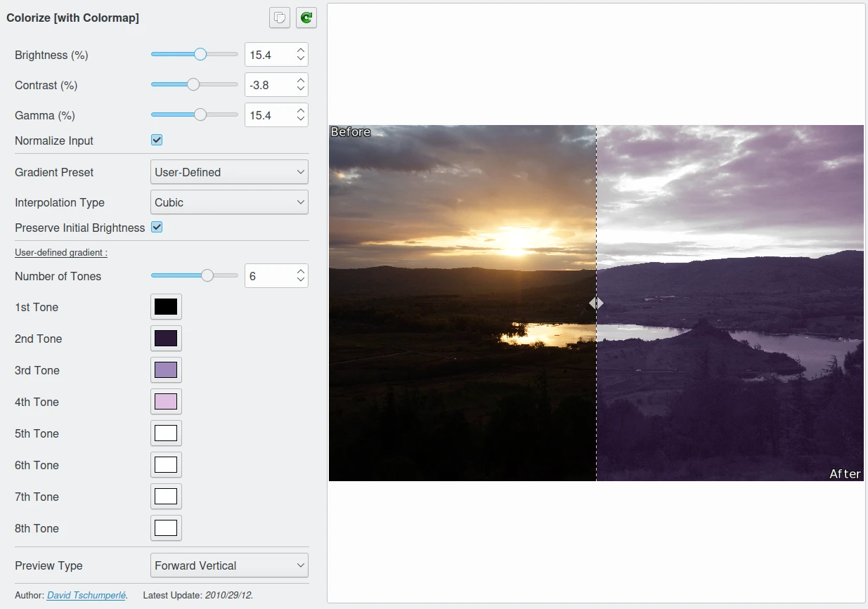Pick the 1st Tone black color swatch
This screenshot has width=868, height=609.
pos(166,307)
